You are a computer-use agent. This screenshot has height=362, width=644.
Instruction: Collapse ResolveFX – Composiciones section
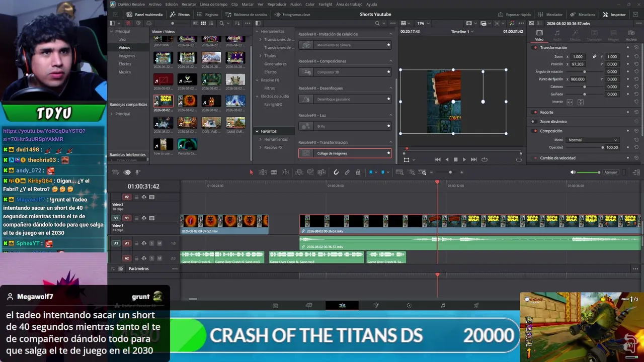point(391,61)
